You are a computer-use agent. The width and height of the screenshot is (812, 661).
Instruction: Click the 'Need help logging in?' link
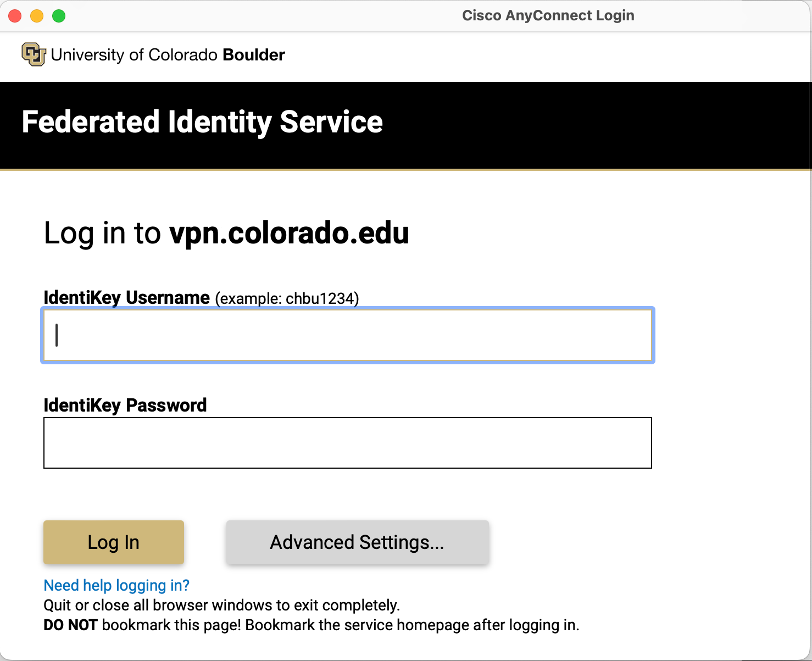pyautogui.click(x=116, y=585)
